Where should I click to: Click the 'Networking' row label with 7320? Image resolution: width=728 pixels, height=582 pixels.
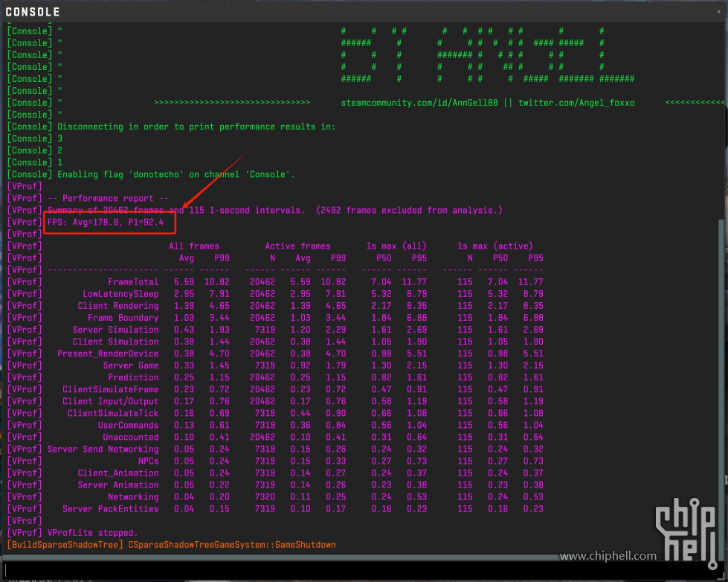point(133,497)
